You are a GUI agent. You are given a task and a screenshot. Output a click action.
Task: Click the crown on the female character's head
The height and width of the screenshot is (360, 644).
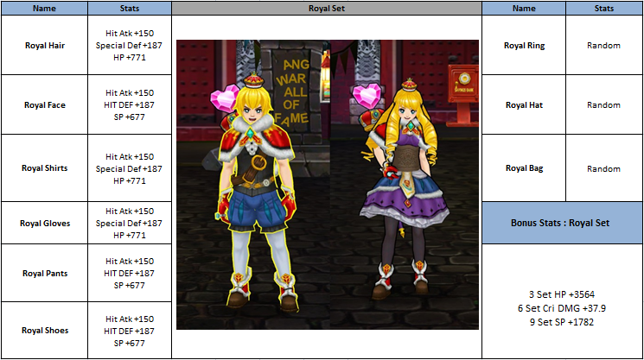click(408, 86)
